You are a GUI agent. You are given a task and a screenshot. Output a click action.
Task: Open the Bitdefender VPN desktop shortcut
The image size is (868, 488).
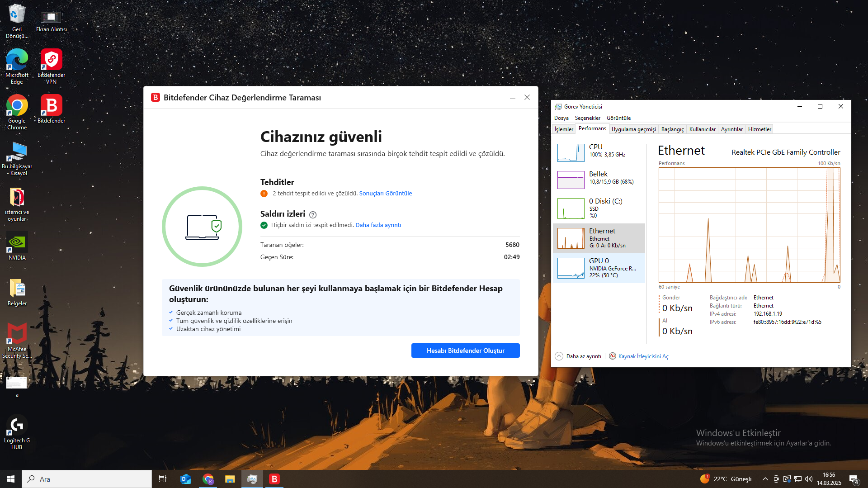pos(51,66)
